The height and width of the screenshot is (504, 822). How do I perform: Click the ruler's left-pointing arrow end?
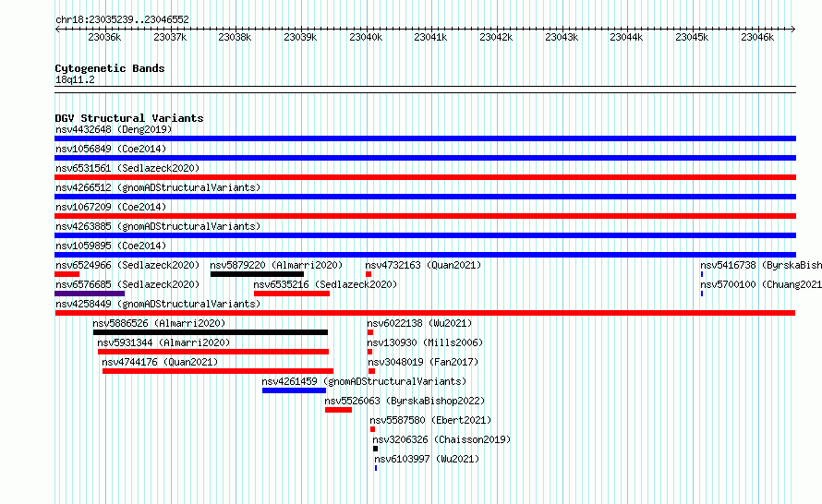(x=57, y=29)
